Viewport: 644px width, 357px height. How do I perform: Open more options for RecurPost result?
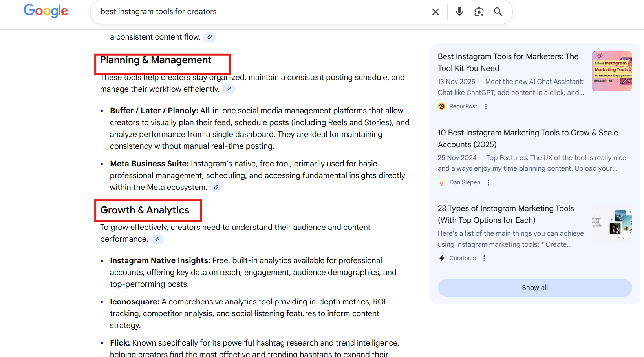pyautogui.click(x=486, y=106)
